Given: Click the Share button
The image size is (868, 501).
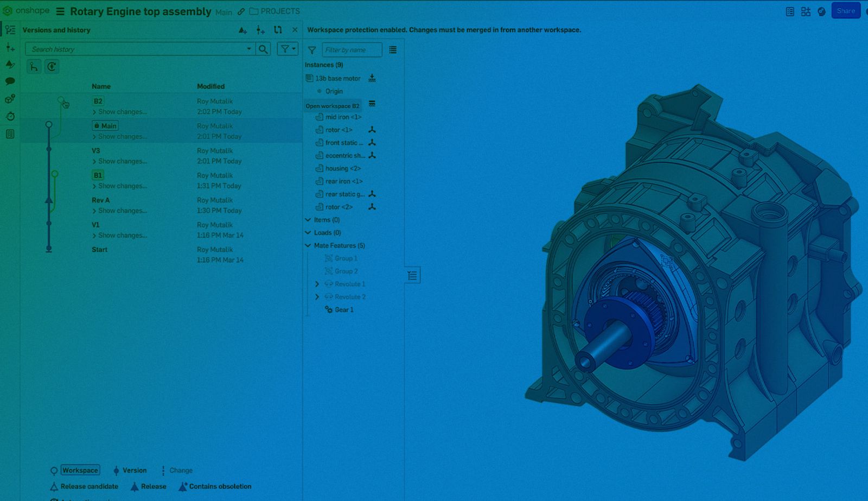Looking at the screenshot, I should 845,11.
